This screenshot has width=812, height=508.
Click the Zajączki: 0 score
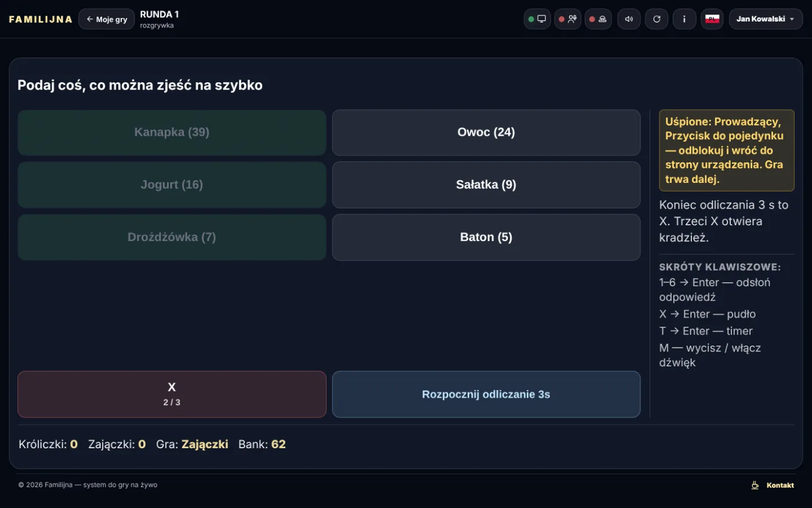pyautogui.click(x=117, y=444)
